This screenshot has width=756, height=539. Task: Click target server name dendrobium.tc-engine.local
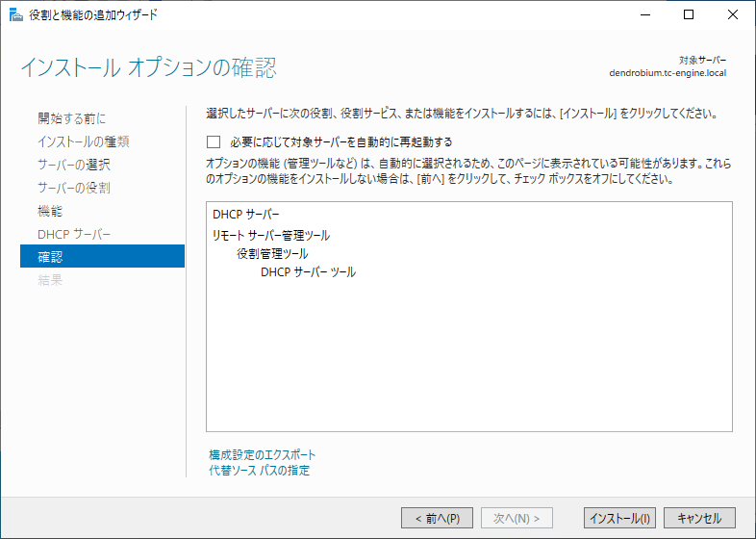tap(668, 73)
